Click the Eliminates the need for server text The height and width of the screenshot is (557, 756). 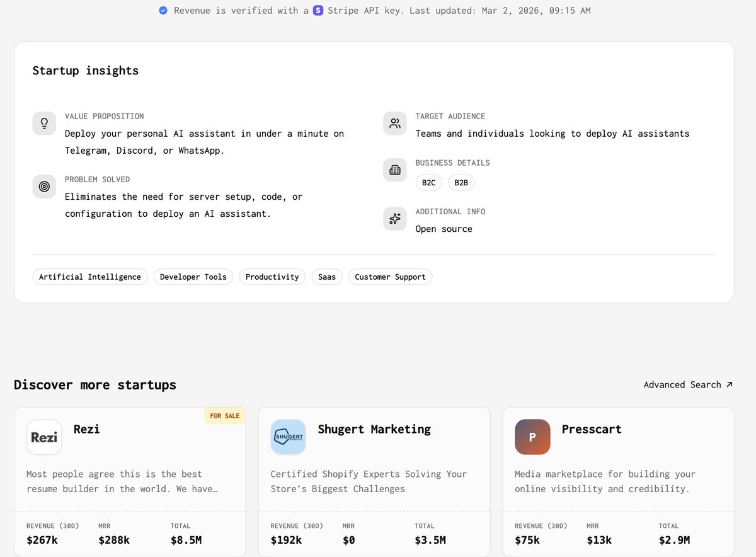pyautogui.click(x=183, y=205)
